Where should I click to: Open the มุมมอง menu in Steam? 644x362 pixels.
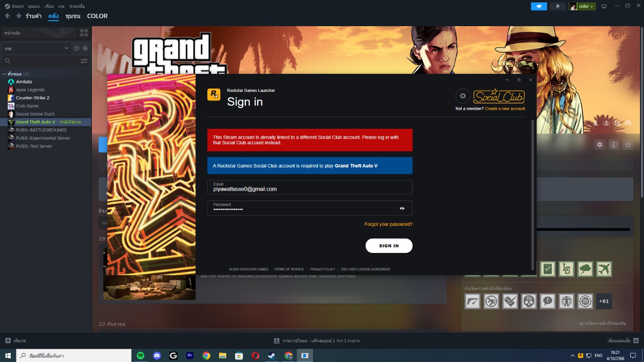(34, 6)
